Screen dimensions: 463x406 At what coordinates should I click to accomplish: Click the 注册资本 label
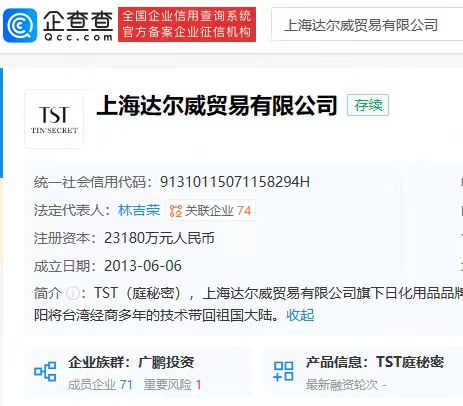click(x=65, y=238)
